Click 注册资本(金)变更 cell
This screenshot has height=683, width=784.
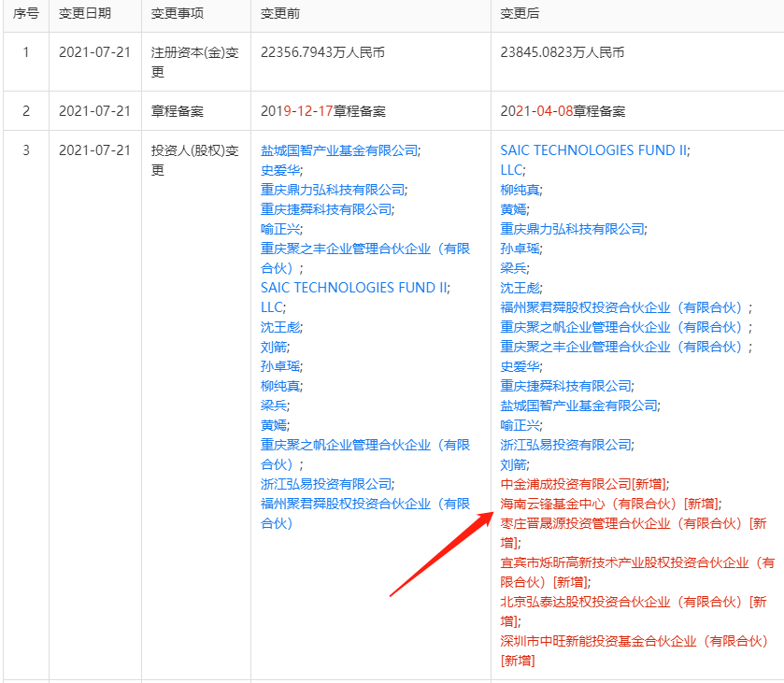195,62
